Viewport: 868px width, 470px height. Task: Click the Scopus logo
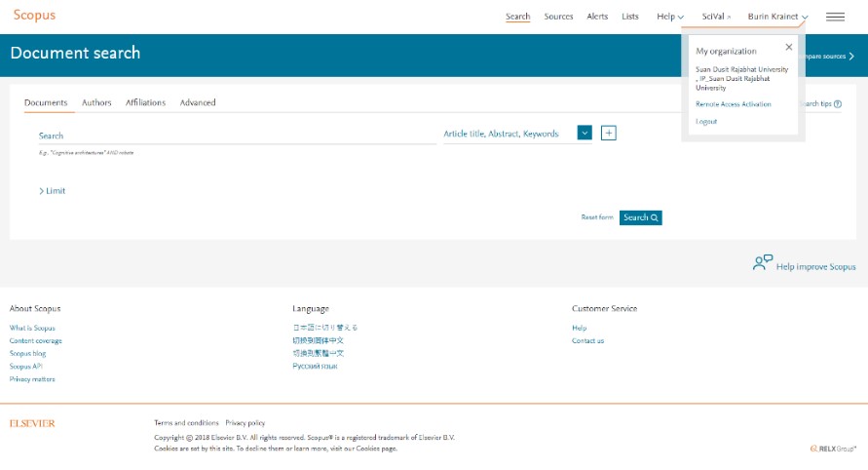pos(34,15)
